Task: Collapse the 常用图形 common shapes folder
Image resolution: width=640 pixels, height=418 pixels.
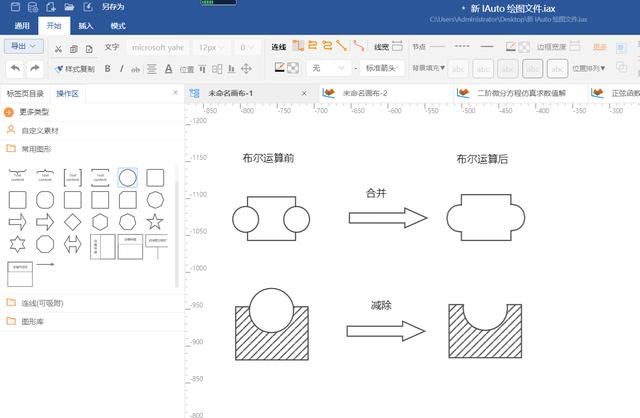Action: pyautogui.click(x=36, y=149)
